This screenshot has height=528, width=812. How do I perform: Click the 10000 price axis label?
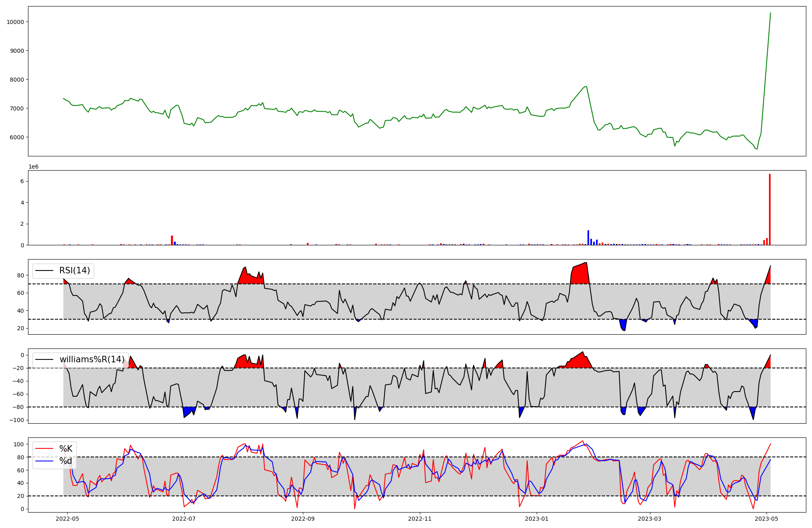click(15, 22)
